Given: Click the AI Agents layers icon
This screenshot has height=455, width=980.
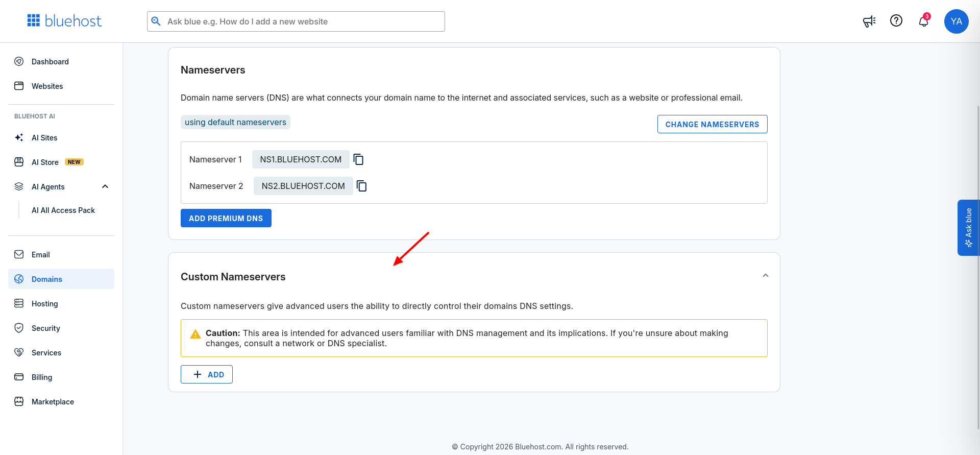Looking at the screenshot, I should [19, 186].
